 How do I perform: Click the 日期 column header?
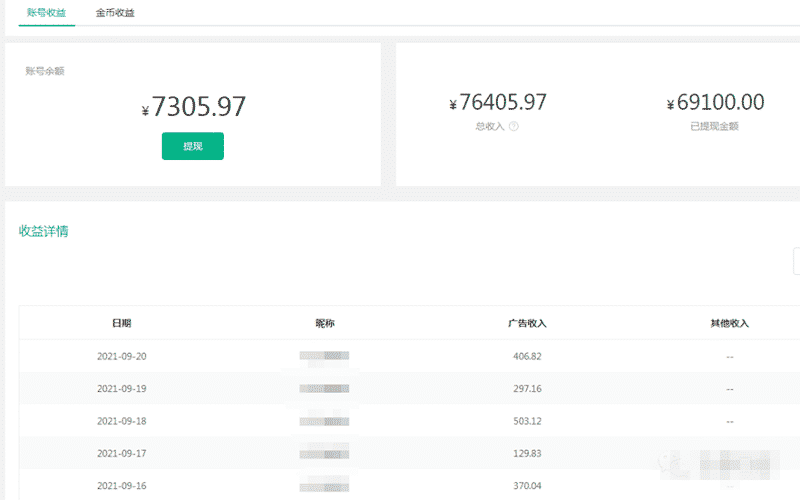click(x=122, y=323)
